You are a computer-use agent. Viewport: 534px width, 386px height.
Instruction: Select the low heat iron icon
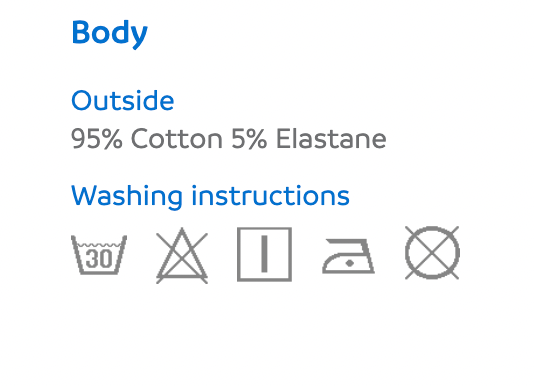point(348,256)
